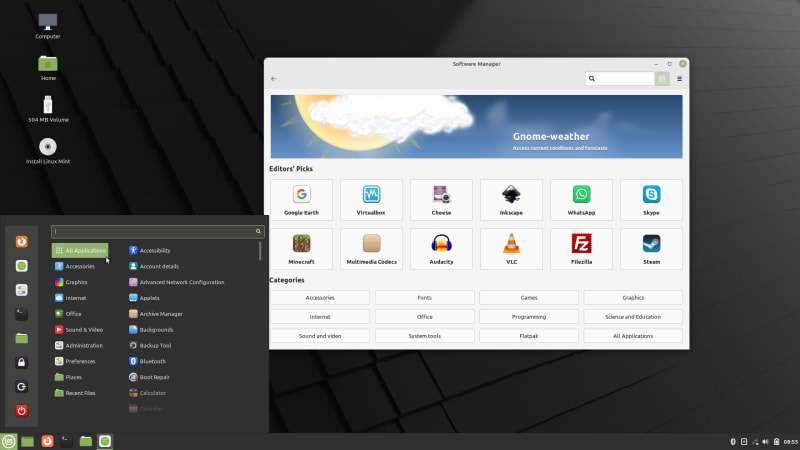Go back in Software Manager
This screenshot has width=800, height=450.
coord(273,79)
